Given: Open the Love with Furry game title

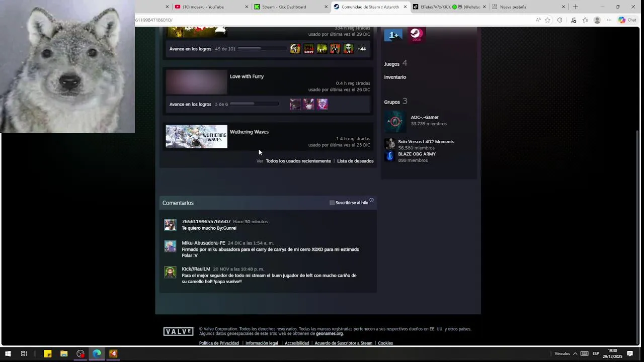Looking at the screenshot, I should 247,76.
